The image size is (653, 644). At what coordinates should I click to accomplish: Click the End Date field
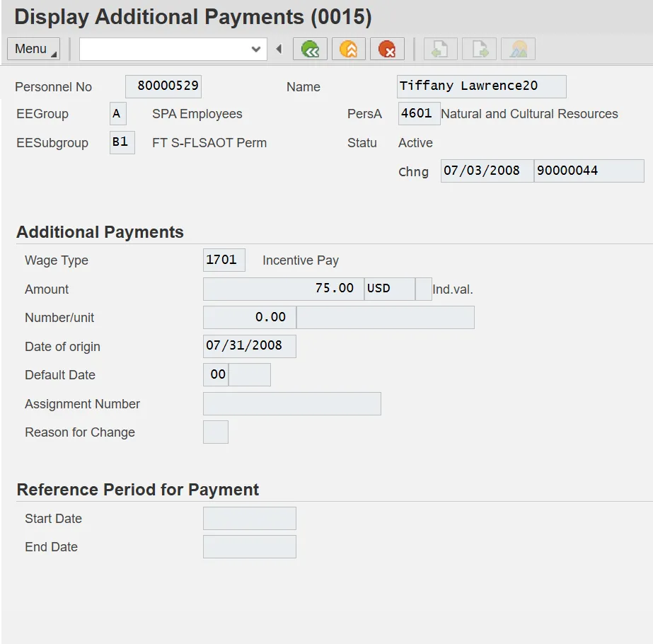click(x=249, y=546)
